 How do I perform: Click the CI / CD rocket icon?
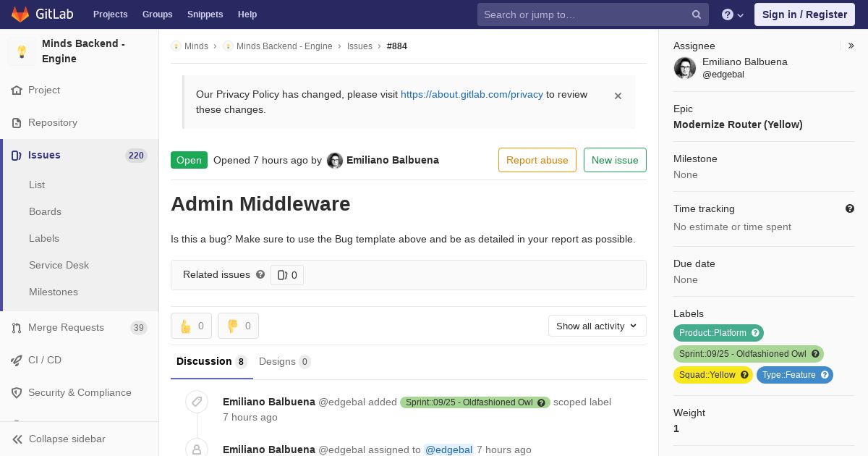pyautogui.click(x=17, y=360)
